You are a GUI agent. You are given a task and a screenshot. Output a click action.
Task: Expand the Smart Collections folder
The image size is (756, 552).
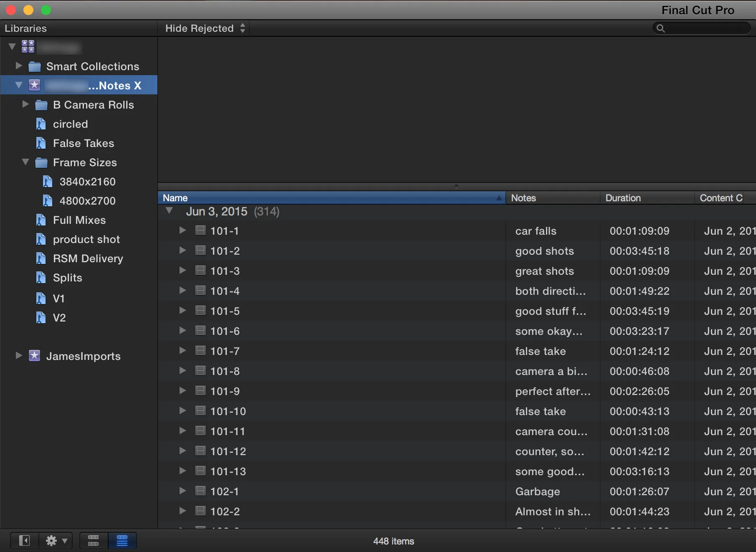(19, 66)
